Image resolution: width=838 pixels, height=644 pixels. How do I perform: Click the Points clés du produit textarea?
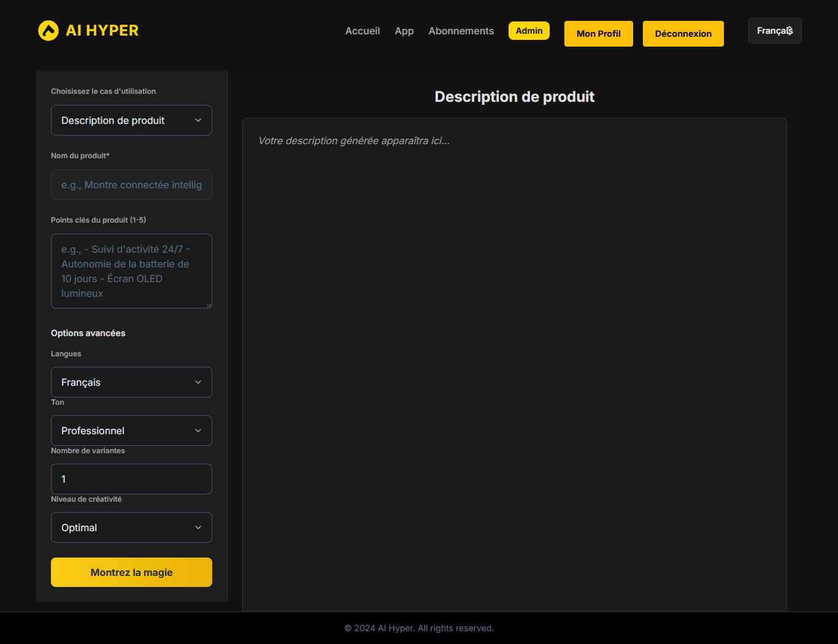[x=131, y=270]
